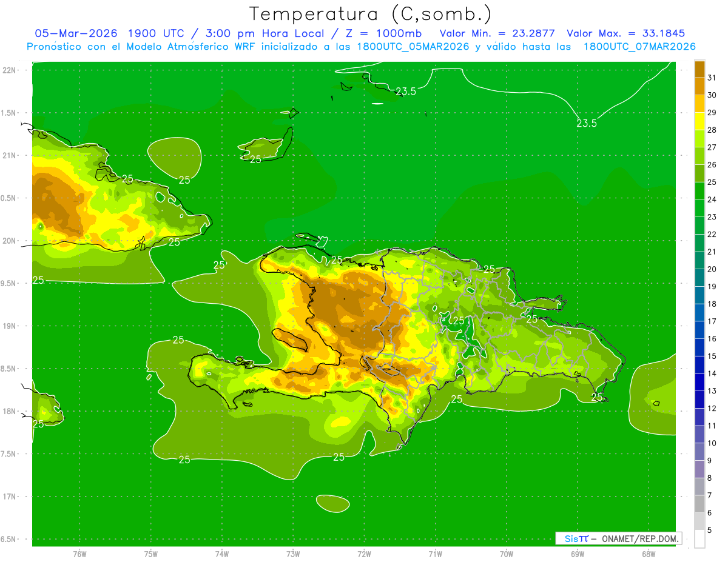The image size is (728, 562).
Task: Click the 76W longitude axis label
Action: pos(79,554)
